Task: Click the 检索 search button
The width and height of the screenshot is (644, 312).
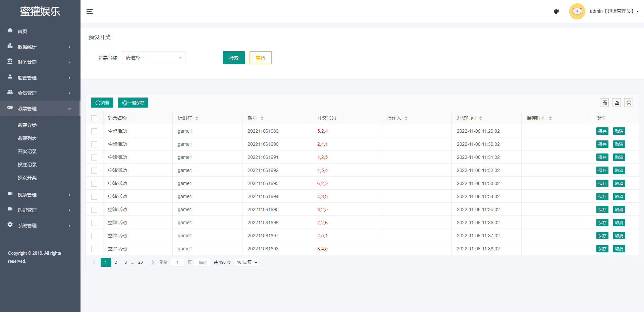Action: (x=233, y=58)
